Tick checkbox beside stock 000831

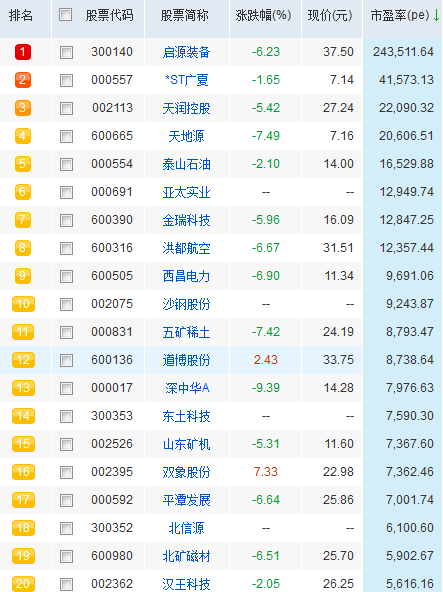(x=66, y=332)
